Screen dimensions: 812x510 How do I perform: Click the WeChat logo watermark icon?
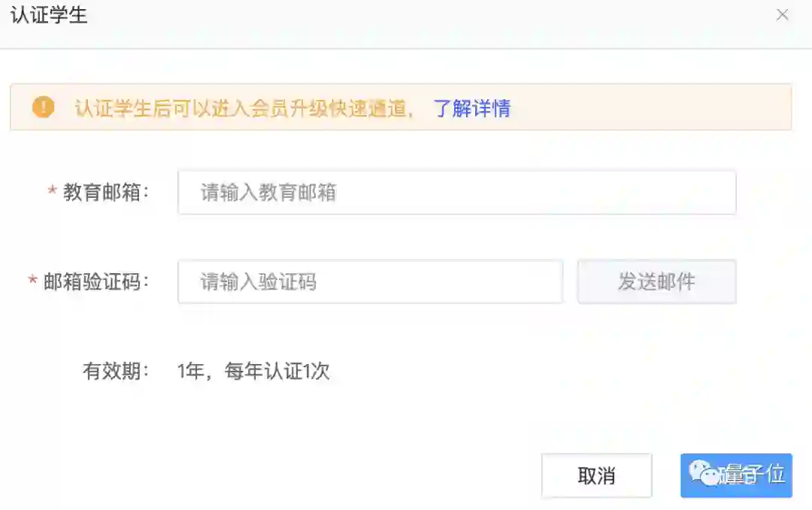point(704,474)
